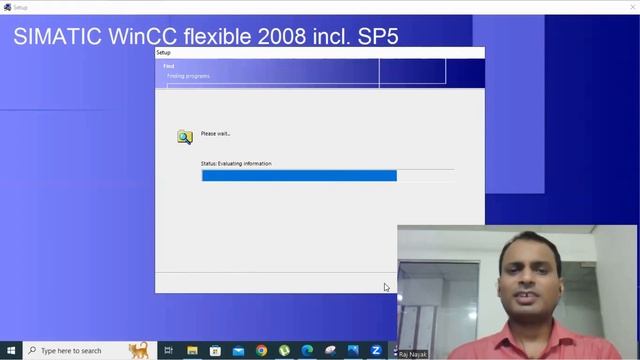Close the outer Setup window
The height and width of the screenshot is (360, 640).
coord(633,7)
